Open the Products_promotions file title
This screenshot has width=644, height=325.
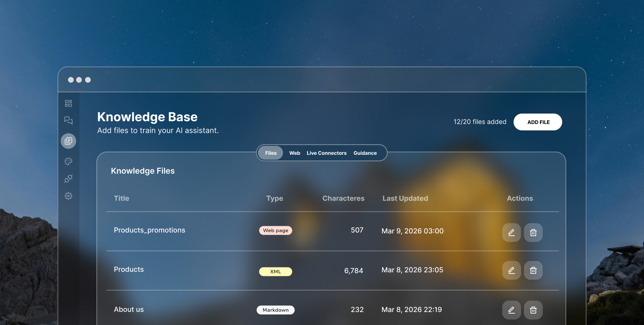(149, 230)
